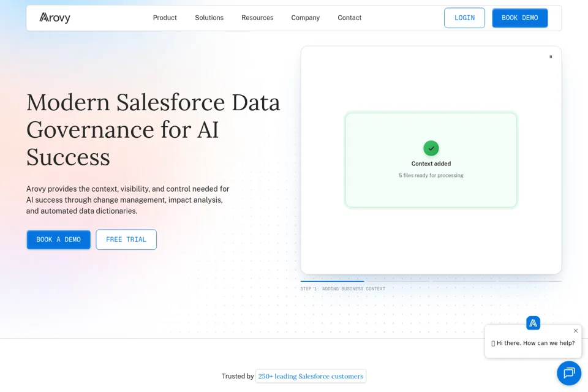Open the Company menu
Viewport: 588px width, 392px height.
pyautogui.click(x=305, y=18)
